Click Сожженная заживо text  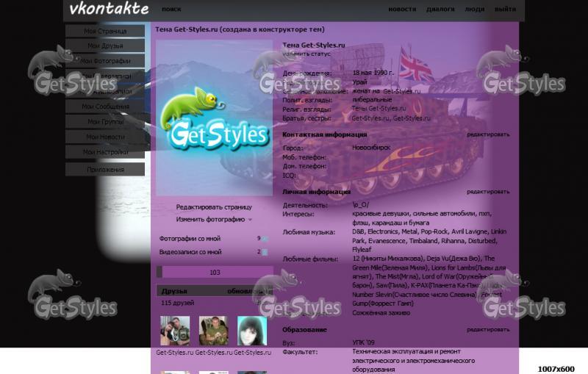click(381, 312)
